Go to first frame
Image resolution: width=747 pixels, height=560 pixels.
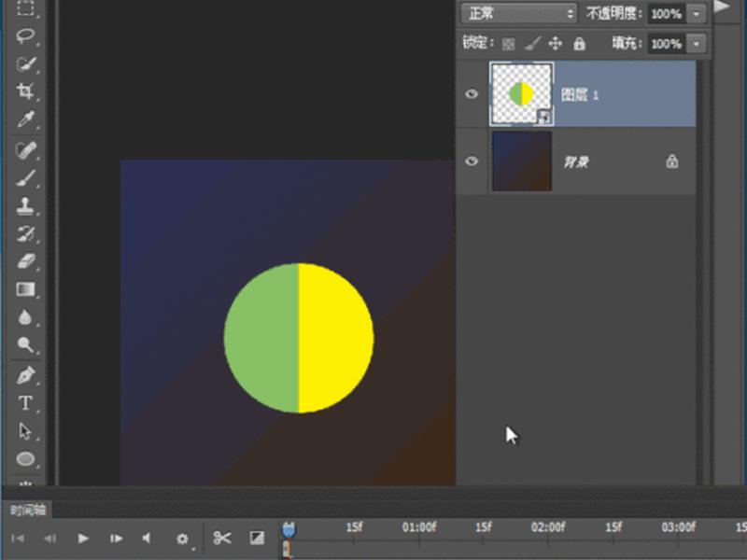(x=17, y=539)
